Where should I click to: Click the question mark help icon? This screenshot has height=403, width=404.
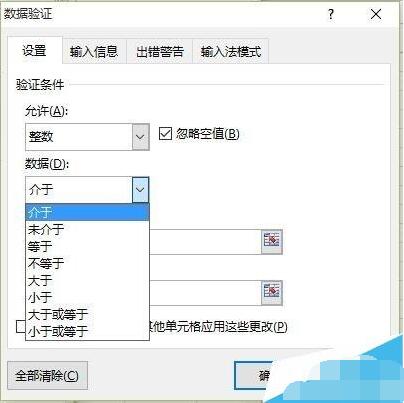pyautogui.click(x=331, y=14)
